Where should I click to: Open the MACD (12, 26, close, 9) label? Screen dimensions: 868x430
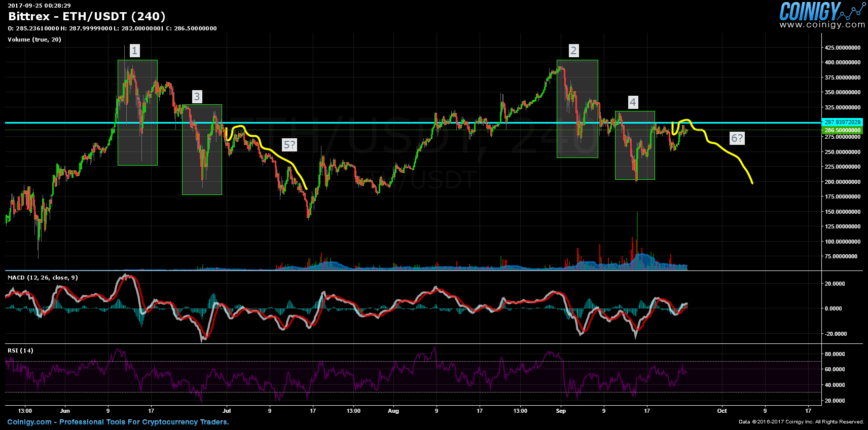[x=43, y=278]
